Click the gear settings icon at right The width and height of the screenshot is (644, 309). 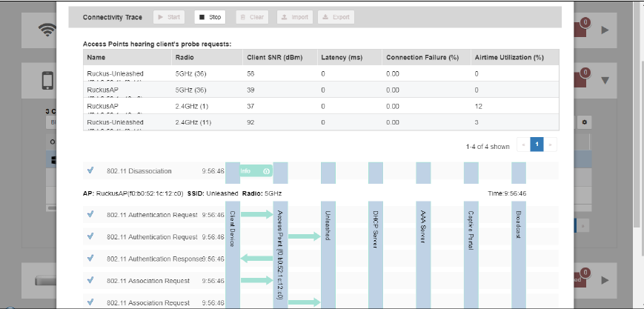click(584, 121)
